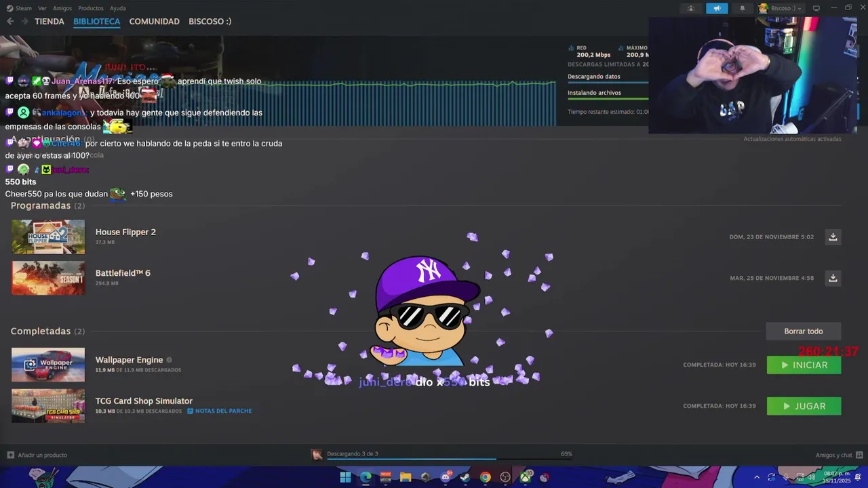Switch to the COMUNIDAD tab
The image size is (868, 488).
click(x=155, y=22)
